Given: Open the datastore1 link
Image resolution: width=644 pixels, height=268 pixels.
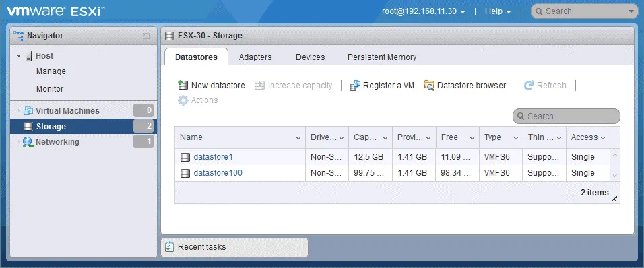Looking at the screenshot, I should click(x=213, y=157).
